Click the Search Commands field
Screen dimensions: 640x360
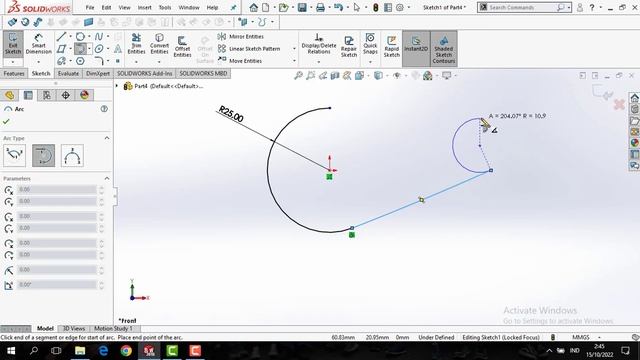point(518,7)
